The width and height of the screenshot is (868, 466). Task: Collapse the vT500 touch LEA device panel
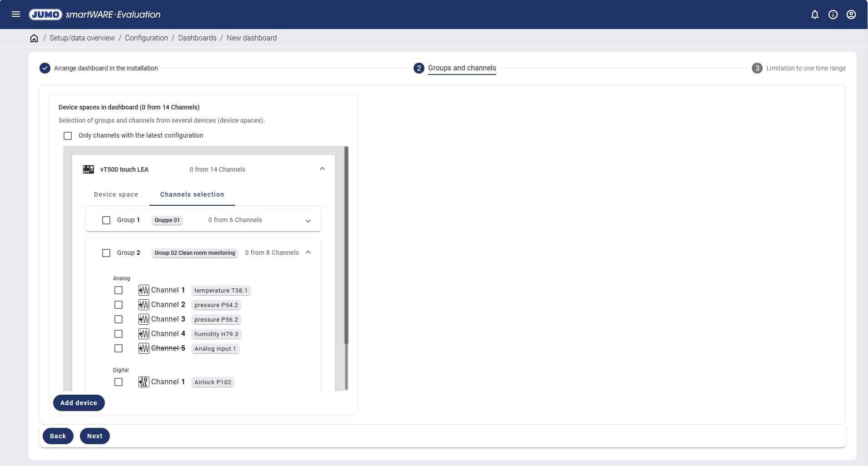point(322,169)
